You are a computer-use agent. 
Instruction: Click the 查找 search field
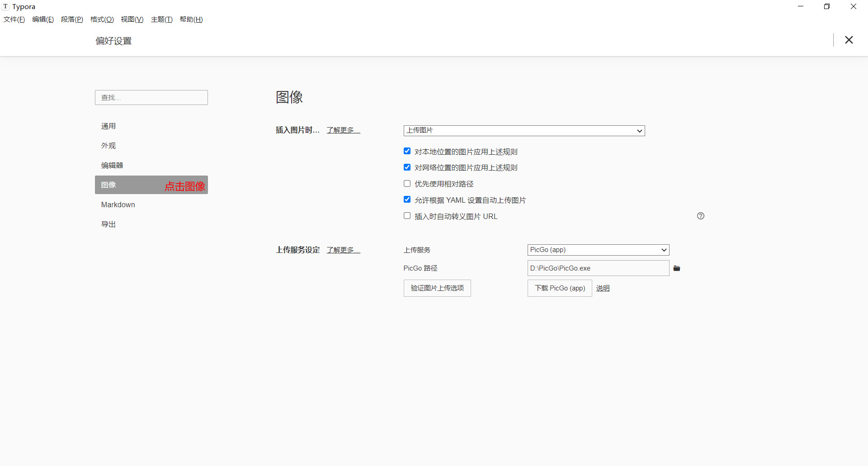(151, 98)
